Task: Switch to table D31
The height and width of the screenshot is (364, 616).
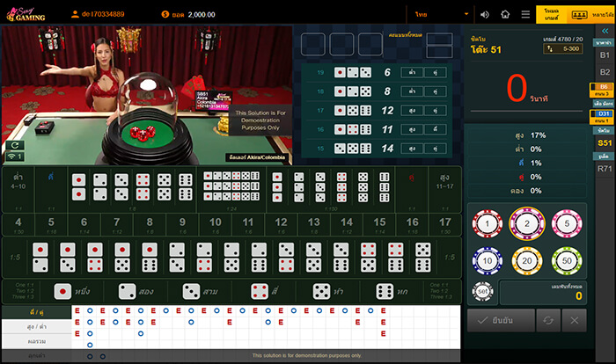Action: pos(602,117)
